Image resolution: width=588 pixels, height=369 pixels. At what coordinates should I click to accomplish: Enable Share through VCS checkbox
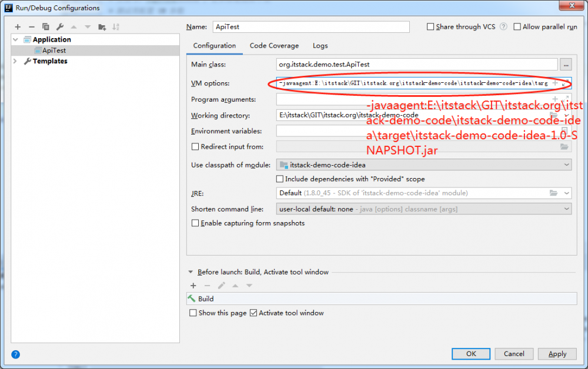pyautogui.click(x=430, y=26)
